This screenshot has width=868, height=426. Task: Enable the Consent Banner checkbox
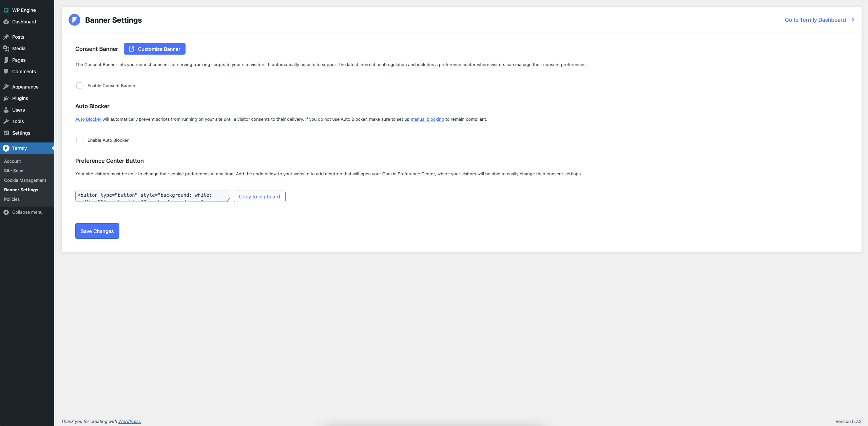coord(79,85)
